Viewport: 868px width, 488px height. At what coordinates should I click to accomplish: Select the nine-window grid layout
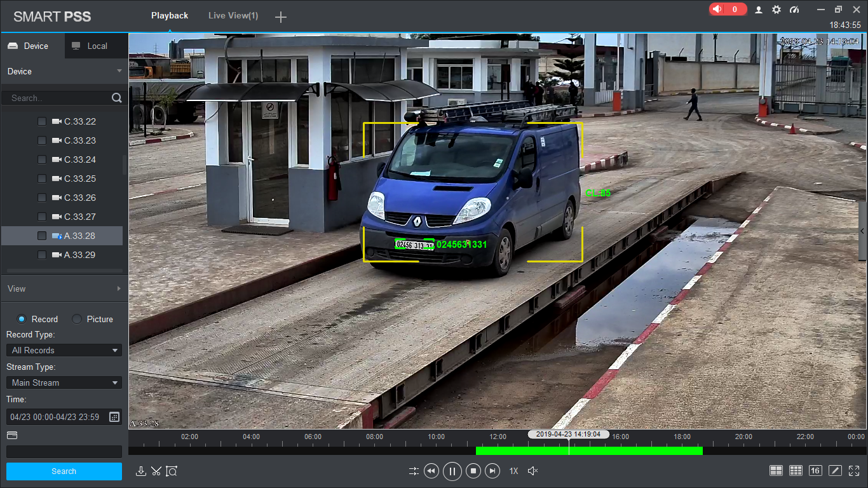[796, 471]
